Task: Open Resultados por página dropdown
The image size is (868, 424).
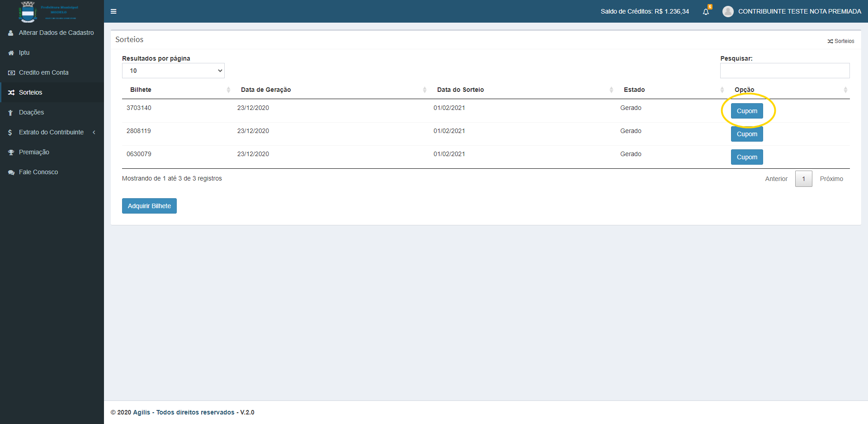Action: 173,71
